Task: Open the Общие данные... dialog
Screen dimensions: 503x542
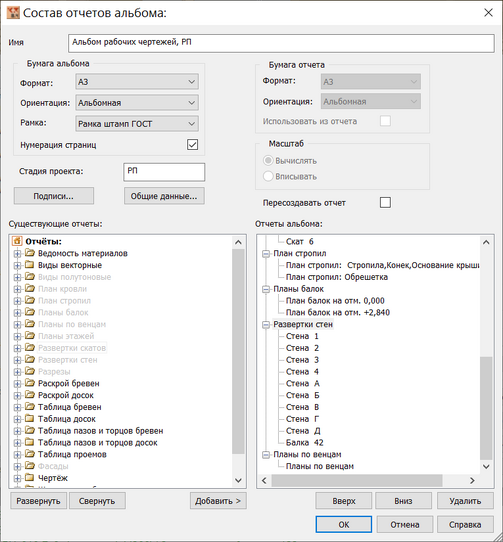Action: 164,196
